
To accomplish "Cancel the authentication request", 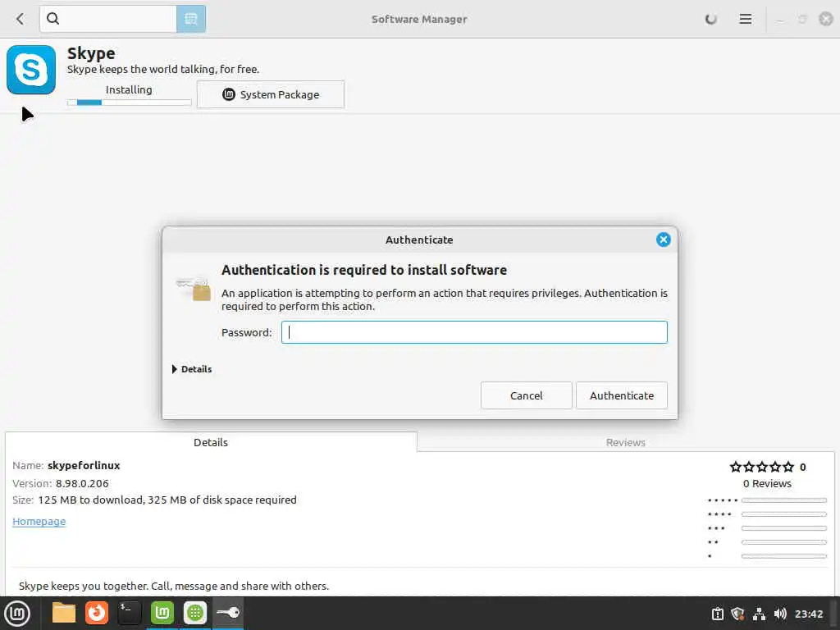I will pos(526,395).
